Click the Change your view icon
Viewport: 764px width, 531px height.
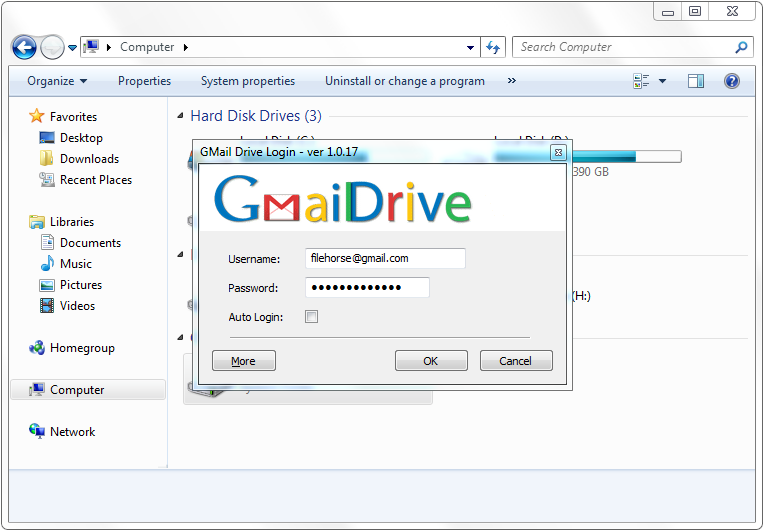pyautogui.click(x=641, y=81)
